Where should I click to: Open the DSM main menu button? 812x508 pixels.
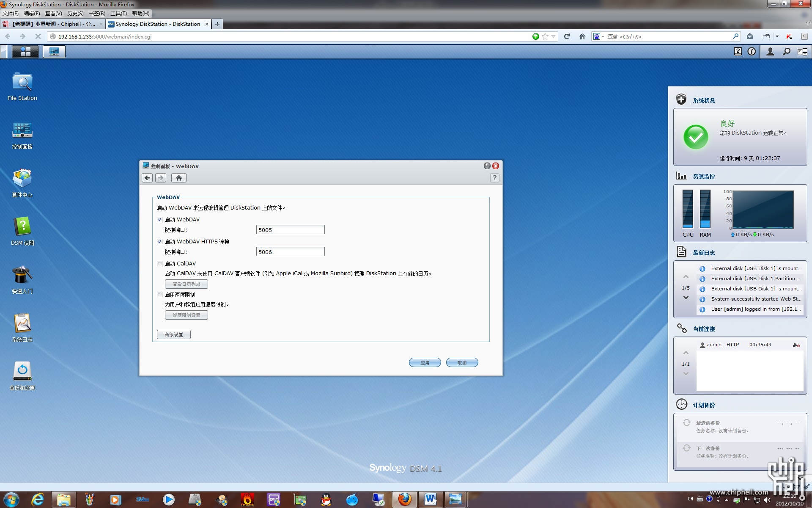click(x=25, y=52)
